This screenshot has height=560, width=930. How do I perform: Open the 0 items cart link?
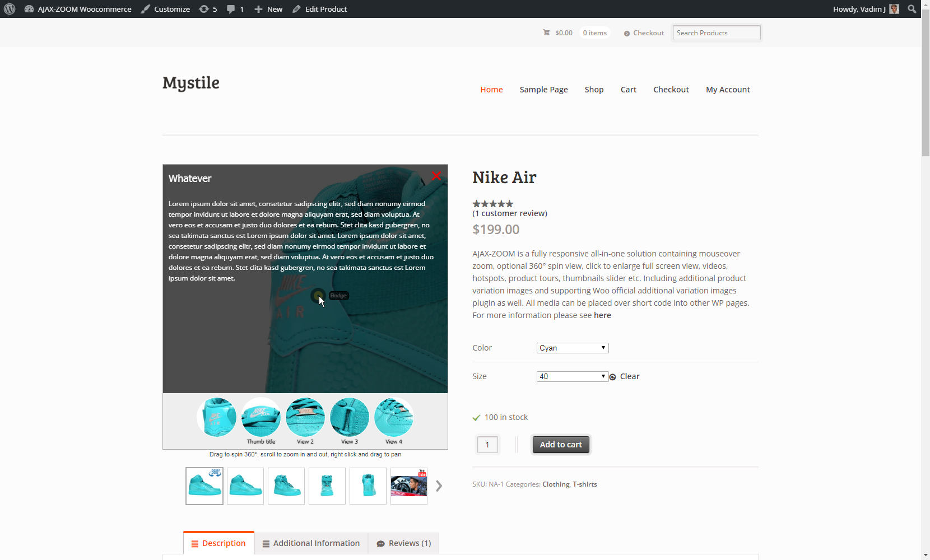(x=594, y=33)
